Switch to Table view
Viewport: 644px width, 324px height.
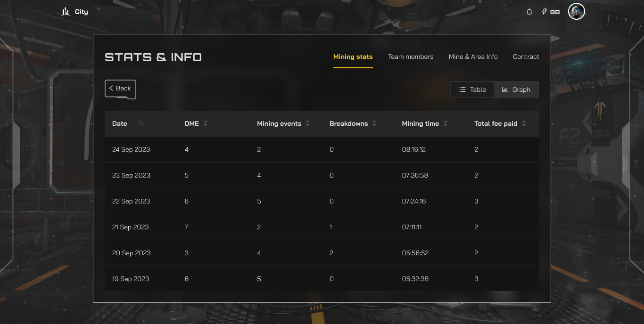(x=472, y=89)
